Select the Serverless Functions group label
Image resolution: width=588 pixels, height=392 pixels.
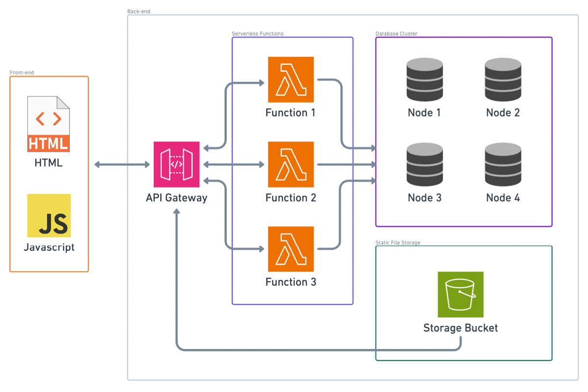click(257, 34)
